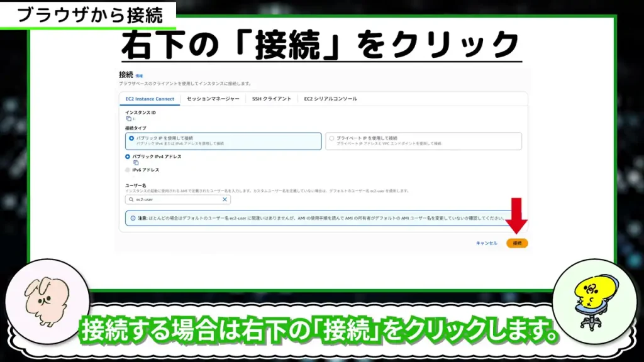644x362 pixels.
Task: Click the インスタンス ID label
Action: coord(140,112)
